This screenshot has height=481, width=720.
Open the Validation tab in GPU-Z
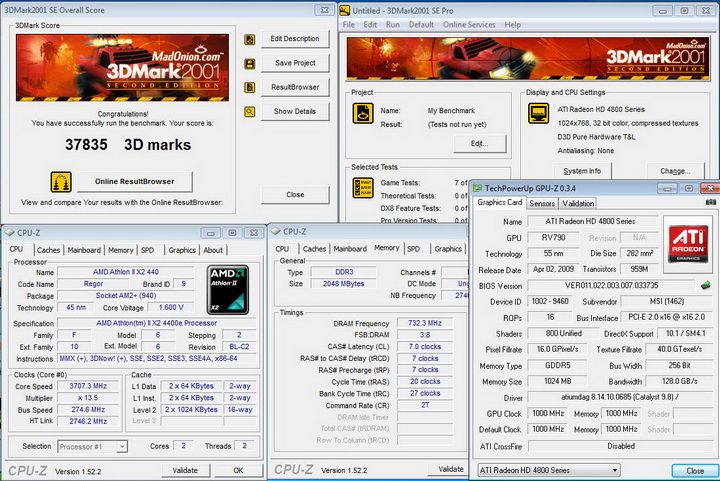(x=578, y=203)
